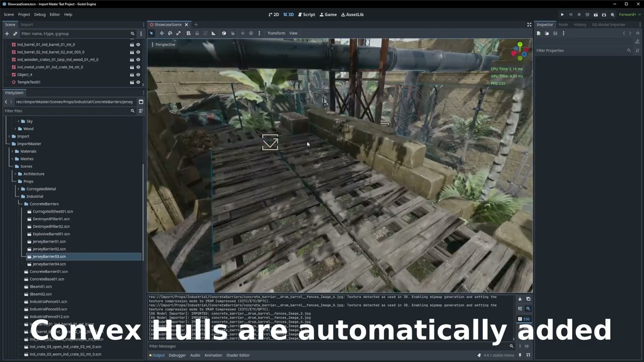Select JerseyBarrier04.scn file
The width and height of the screenshot is (644, 362).
[x=49, y=264]
